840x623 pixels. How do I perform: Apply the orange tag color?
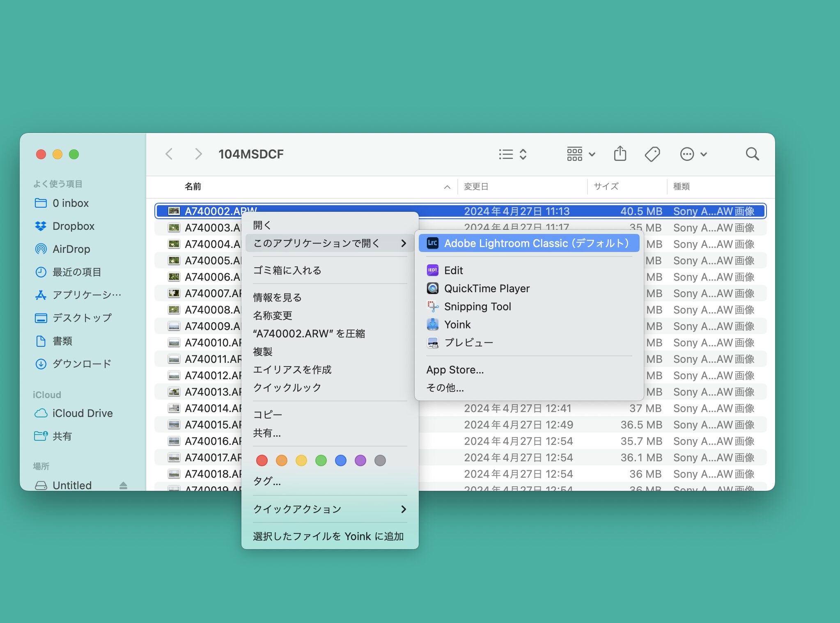[x=282, y=460]
